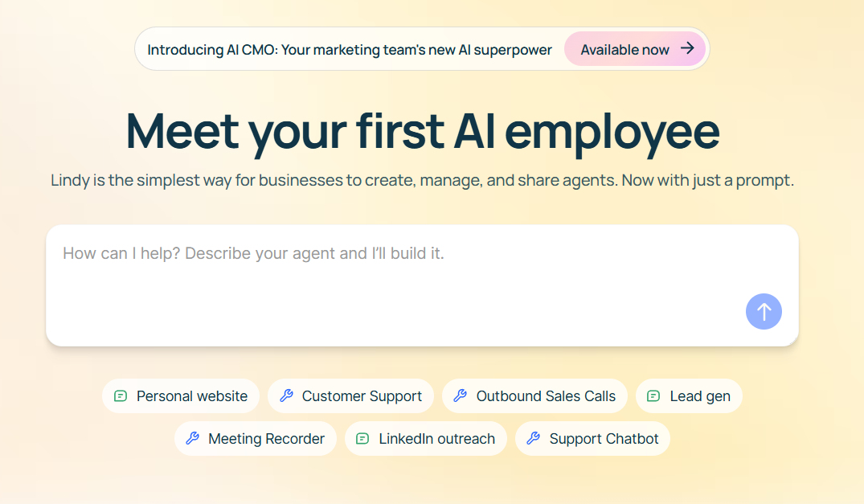Select the Customer Support template
Screen dimensions: 864x504
click(x=362, y=396)
